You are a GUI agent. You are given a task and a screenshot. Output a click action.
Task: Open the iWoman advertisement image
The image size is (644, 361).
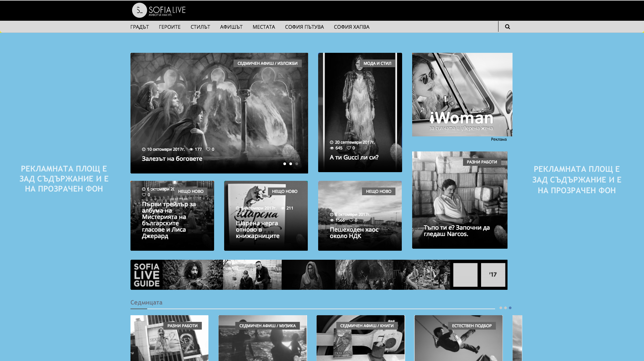tap(462, 95)
